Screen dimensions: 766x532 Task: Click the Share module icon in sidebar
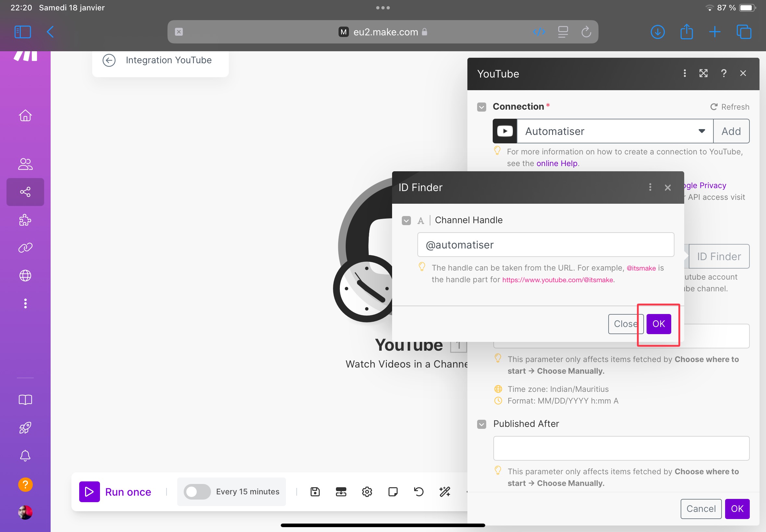coord(25,192)
